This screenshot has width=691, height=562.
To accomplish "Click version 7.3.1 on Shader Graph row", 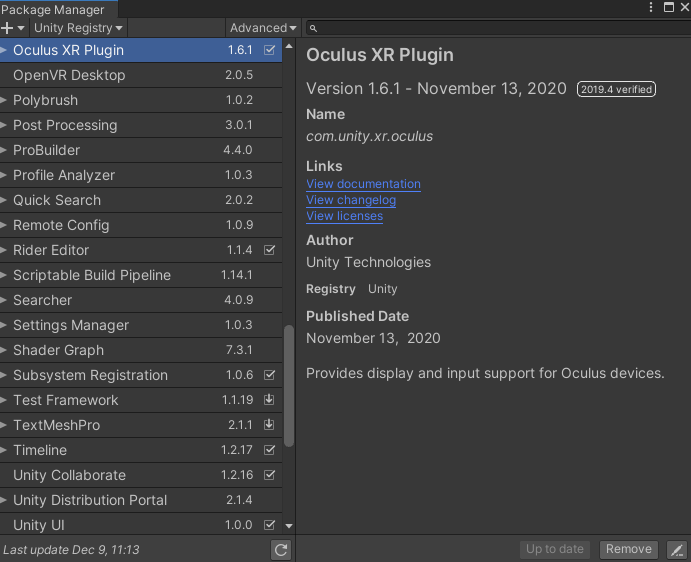I will [239, 350].
